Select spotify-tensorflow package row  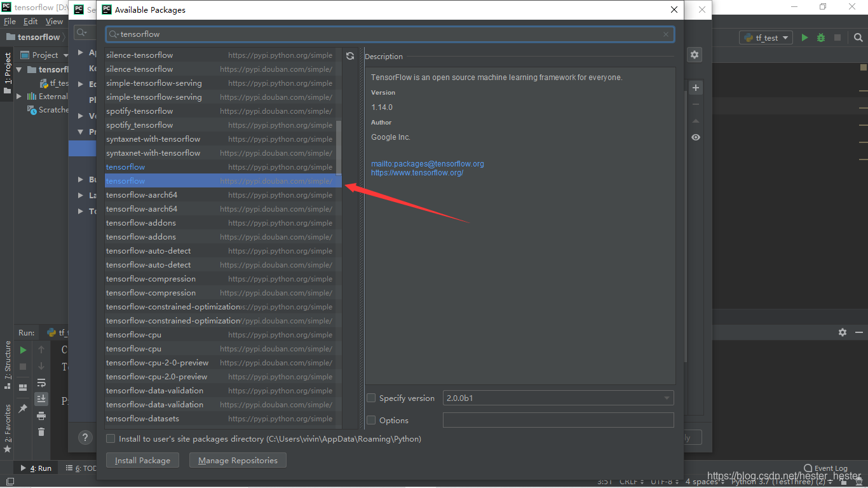pyautogui.click(x=223, y=111)
